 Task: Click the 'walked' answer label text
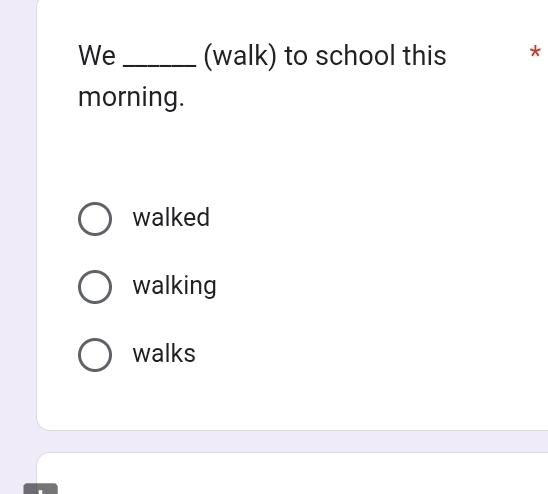[x=171, y=217]
